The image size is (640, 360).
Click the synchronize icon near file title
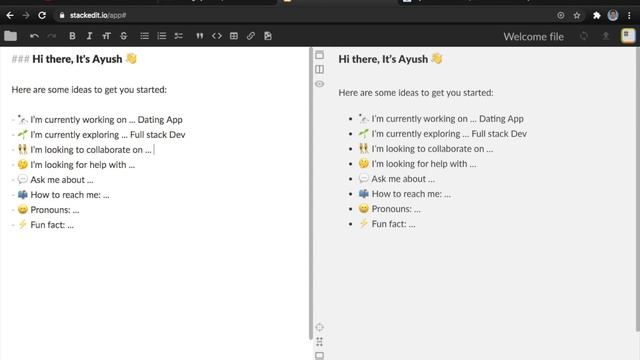point(584,36)
